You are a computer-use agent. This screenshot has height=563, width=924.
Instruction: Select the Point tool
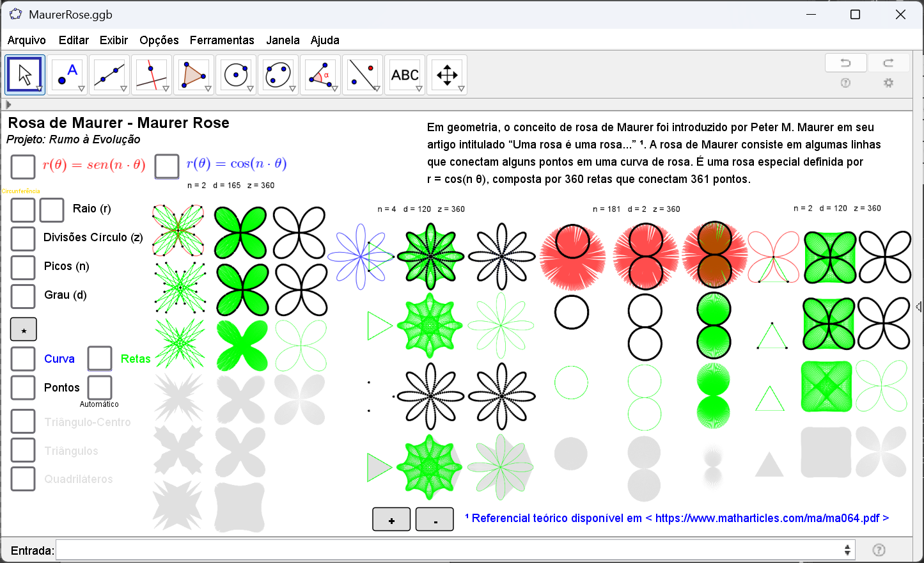click(x=67, y=75)
